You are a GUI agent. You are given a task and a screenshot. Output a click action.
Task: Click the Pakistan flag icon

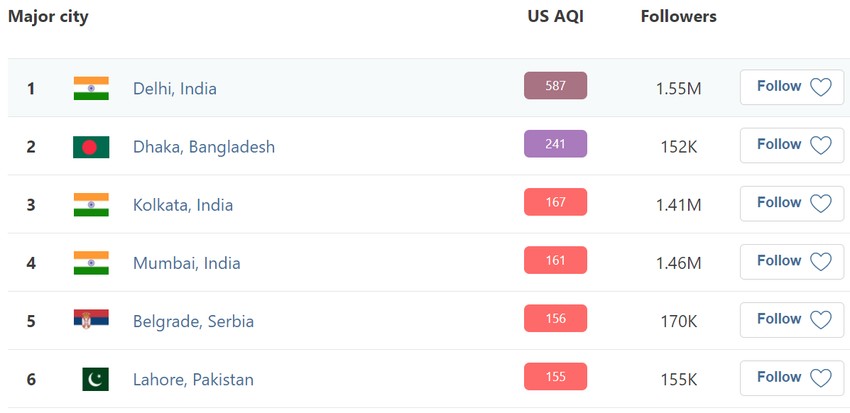click(95, 379)
